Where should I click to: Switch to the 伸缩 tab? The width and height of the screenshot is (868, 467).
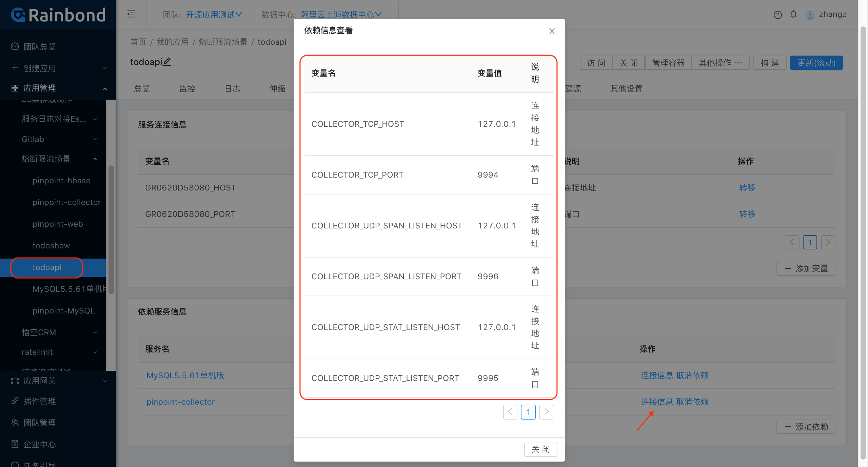tap(277, 89)
